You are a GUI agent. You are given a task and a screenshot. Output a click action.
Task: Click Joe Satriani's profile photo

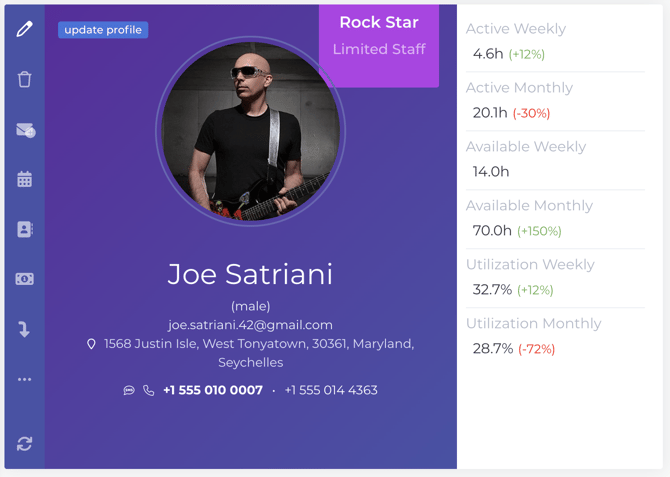pyautogui.click(x=250, y=131)
